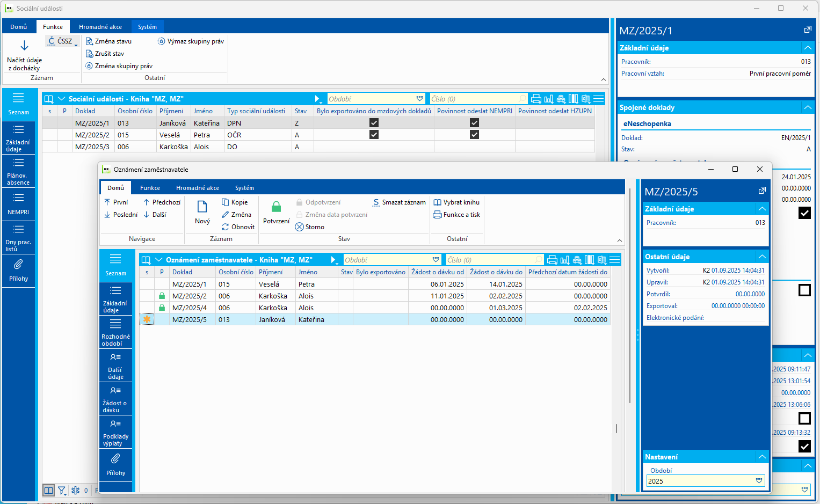Open the Systém tab in main window
This screenshot has width=820, height=504.
[x=147, y=27]
